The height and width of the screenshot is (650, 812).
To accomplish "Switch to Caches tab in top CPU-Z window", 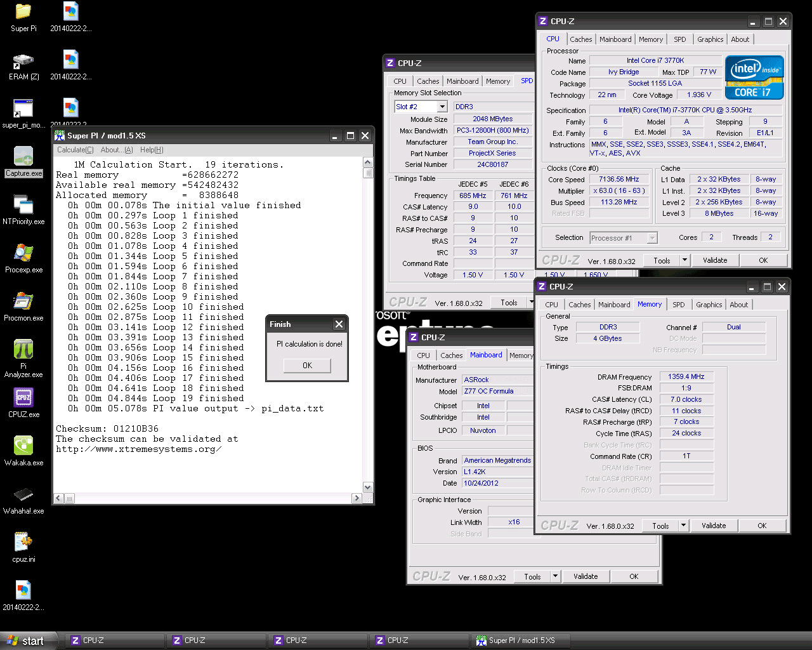I will coord(580,39).
